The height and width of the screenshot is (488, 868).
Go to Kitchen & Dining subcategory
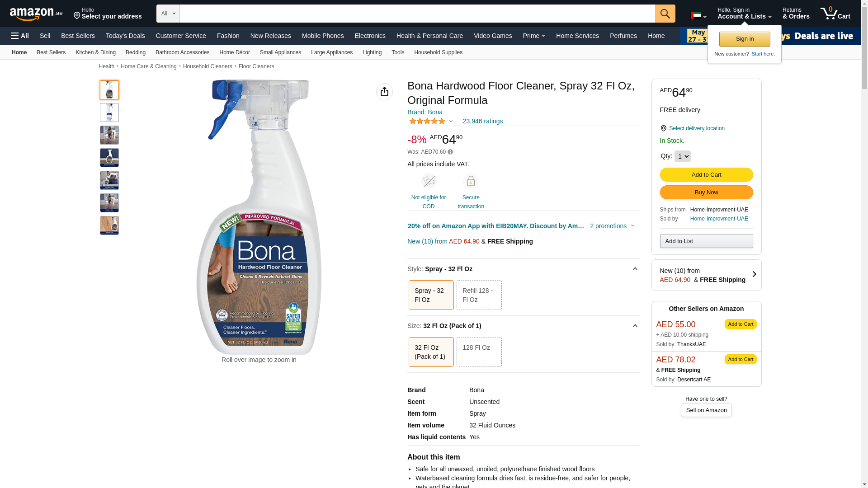tap(95, 52)
